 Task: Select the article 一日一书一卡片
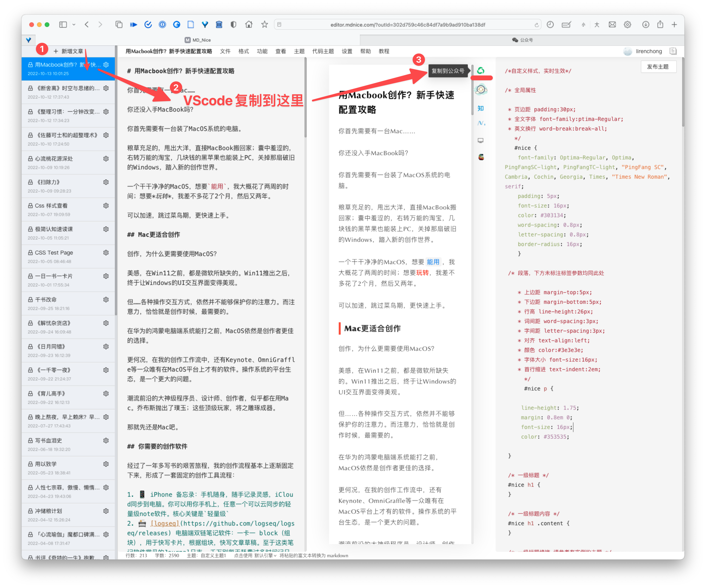click(x=68, y=280)
